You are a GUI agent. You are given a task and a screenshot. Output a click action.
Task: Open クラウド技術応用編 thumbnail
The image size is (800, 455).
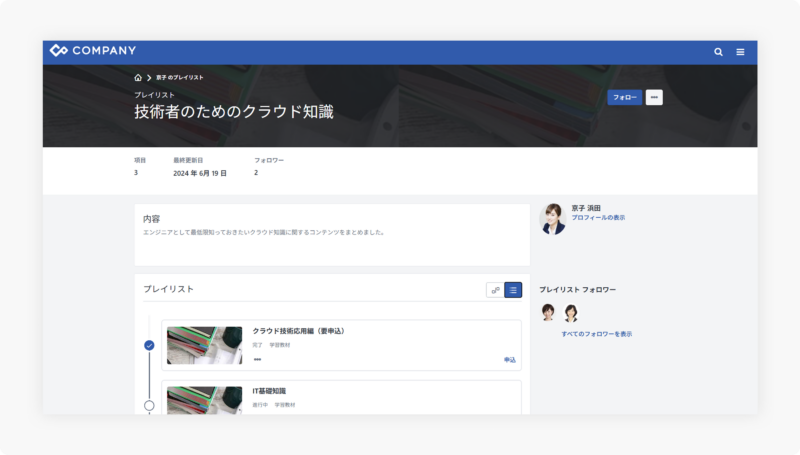(205, 345)
